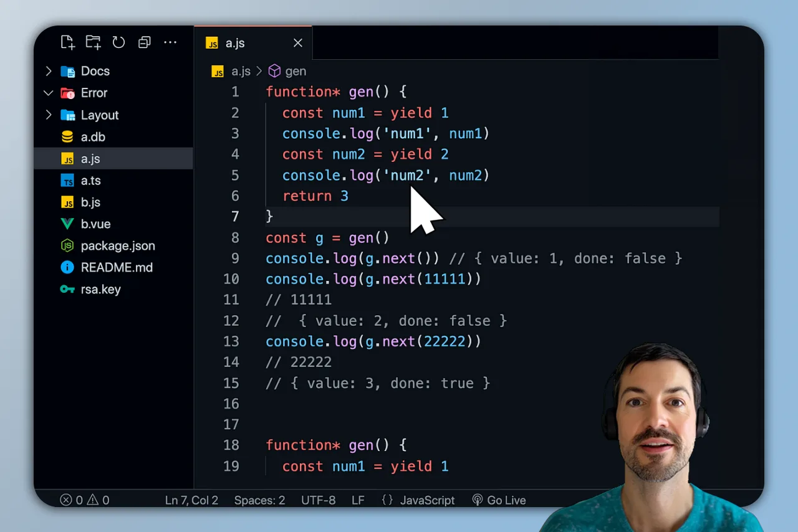Start Go Live server from status bar
Image resolution: width=798 pixels, height=532 pixels.
pos(499,500)
